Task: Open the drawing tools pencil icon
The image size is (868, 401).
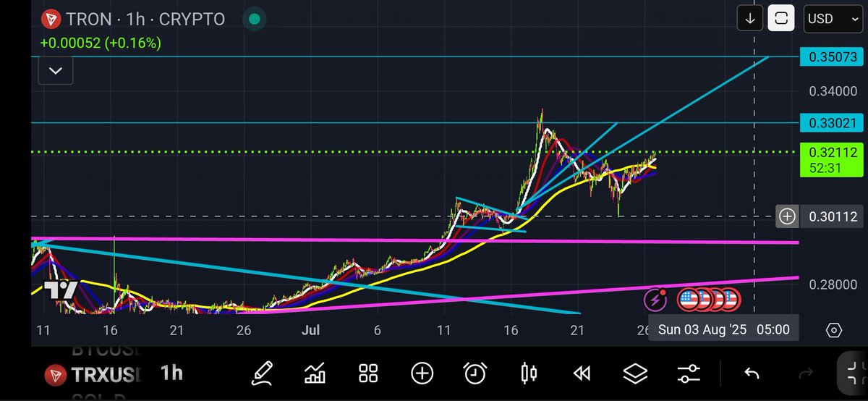Action: click(261, 373)
